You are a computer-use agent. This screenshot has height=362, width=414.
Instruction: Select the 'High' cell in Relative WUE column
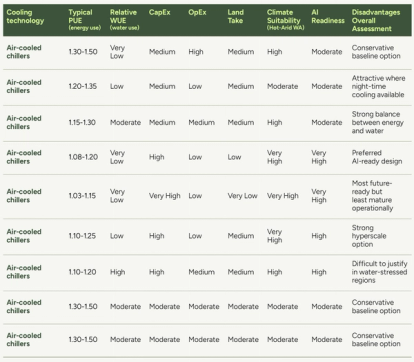coord(118,272)
